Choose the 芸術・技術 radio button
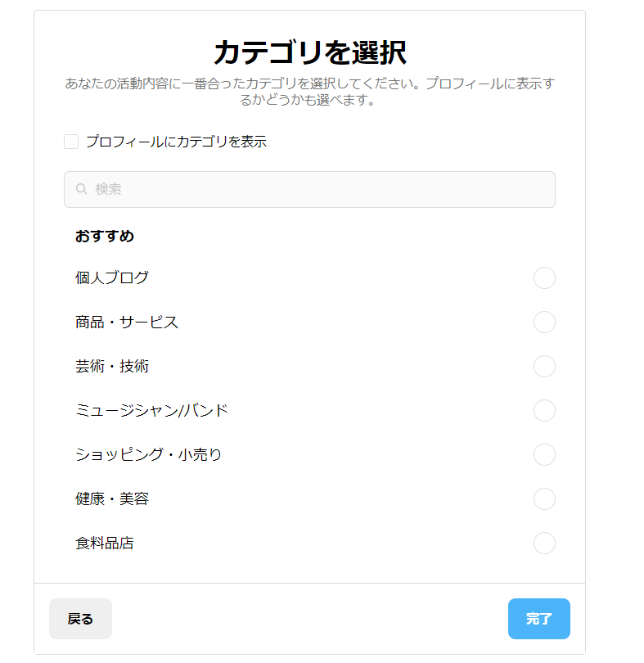Viewport: 644px width, 663px height. point(544,367)
